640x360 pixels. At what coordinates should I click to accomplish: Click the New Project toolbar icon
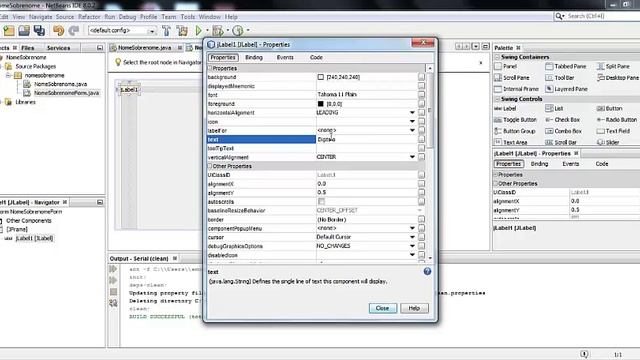pyautogui.click(x=9, y=31)
